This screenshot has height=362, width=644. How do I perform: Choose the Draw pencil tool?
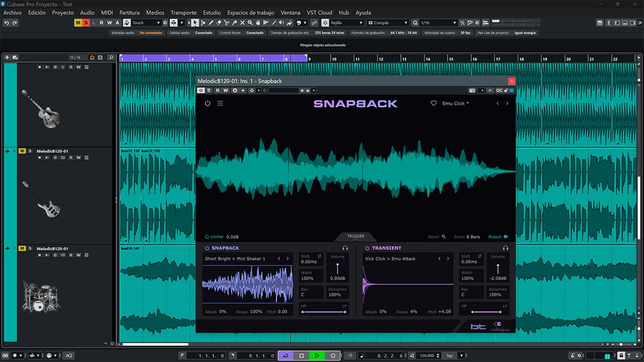click(x=211, y=23)
